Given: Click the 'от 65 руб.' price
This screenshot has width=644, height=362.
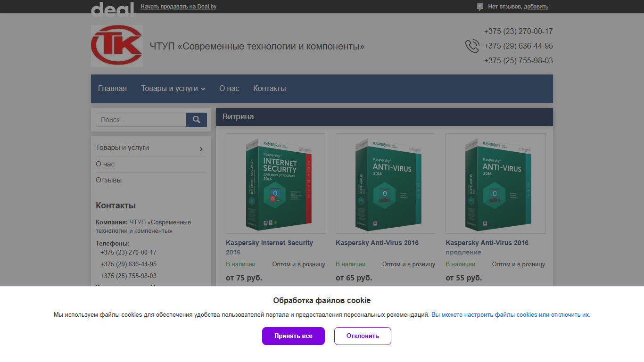Looking at the screenshot, I should tap(354, 278).
